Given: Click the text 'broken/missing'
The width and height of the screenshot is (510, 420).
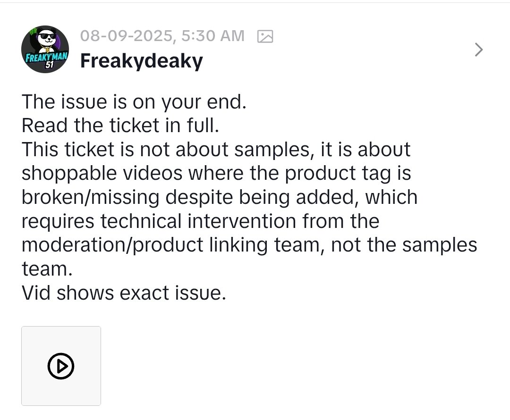Looking at the screenshot, I should (x=90, y=197).
